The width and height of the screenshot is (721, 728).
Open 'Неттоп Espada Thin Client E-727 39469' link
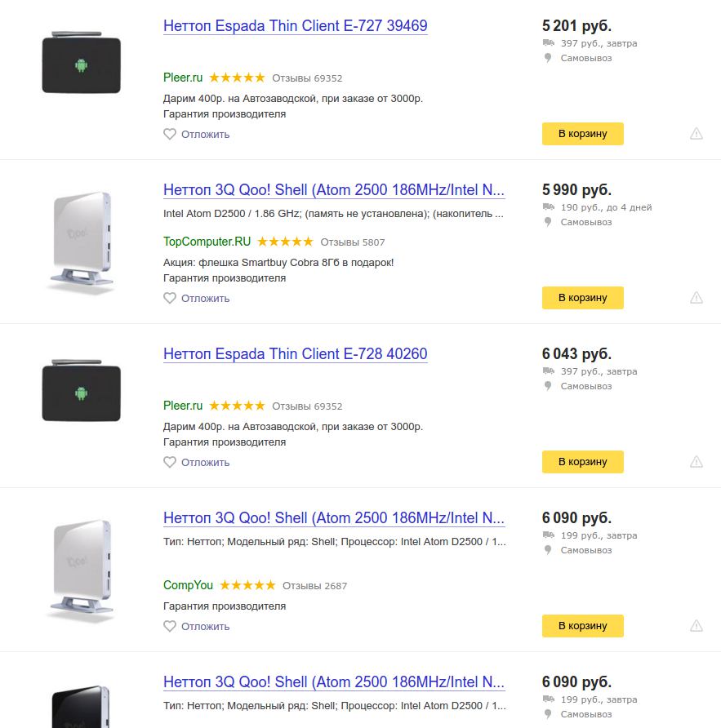point(295,26)
